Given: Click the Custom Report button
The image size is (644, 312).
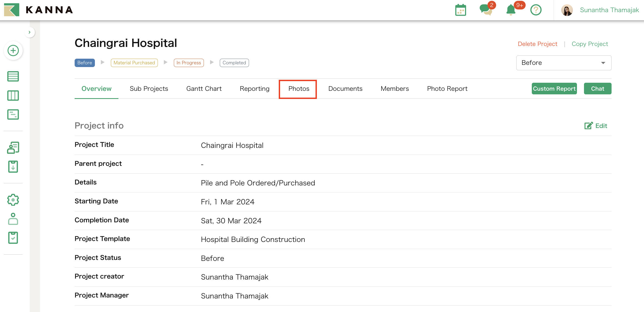Looking at the screenshot, I should pos(554,89).
